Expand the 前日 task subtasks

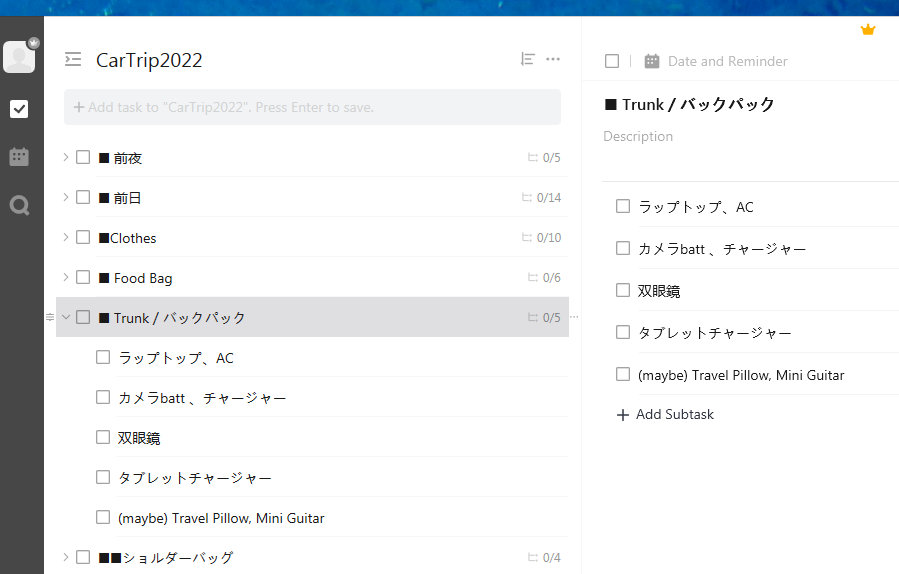65,197
